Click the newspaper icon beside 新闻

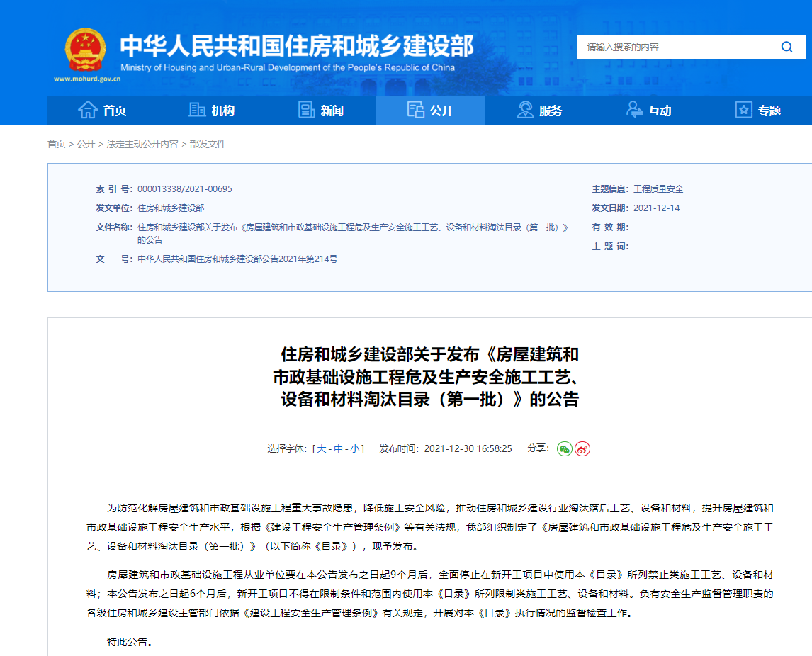click(x=306, y=110)
